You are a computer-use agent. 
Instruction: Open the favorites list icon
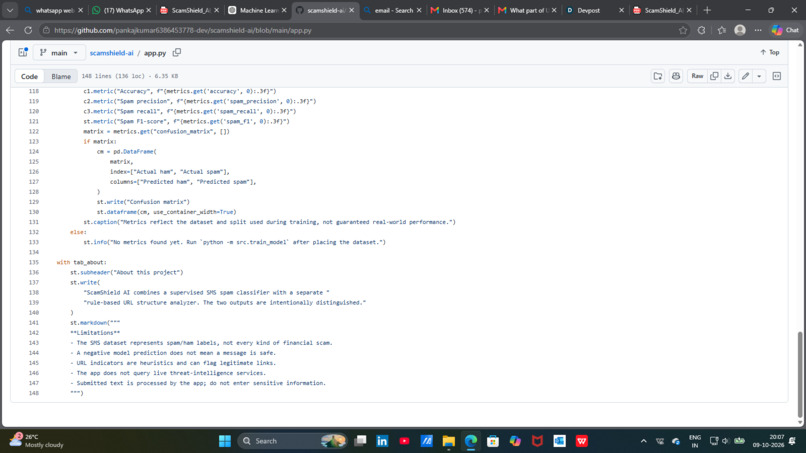click(722, 30)
